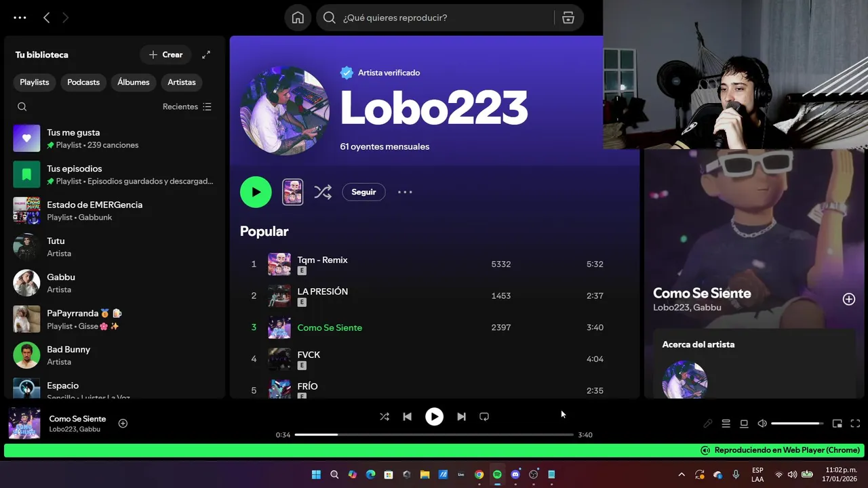Open Gabbu artist in library
Viewport: 868px width, 488px height.
click(115, 283)
